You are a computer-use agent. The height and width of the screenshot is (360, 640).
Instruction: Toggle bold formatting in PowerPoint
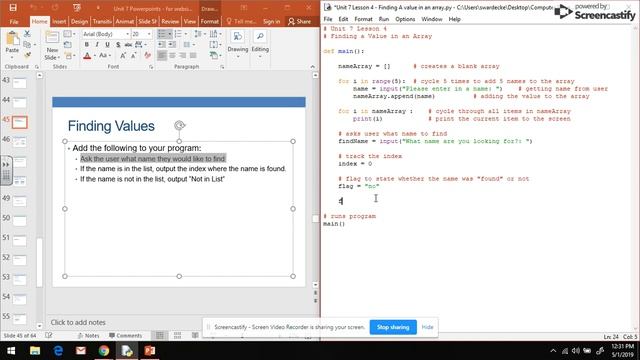[87, 44]
